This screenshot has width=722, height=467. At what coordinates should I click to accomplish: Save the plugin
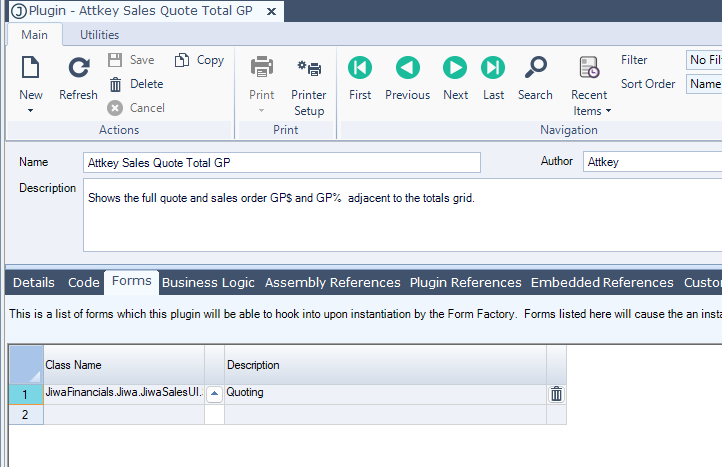tap(132, 60)
